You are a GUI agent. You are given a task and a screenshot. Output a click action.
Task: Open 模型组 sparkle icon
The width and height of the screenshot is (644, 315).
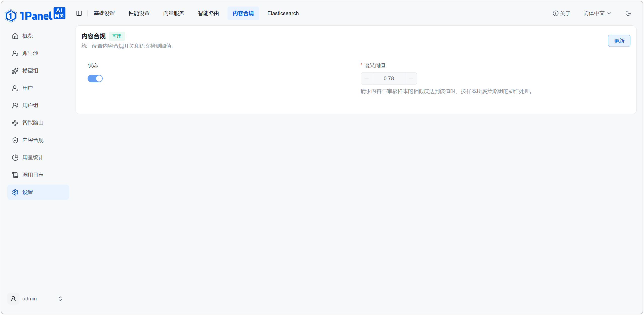(15, 71)
